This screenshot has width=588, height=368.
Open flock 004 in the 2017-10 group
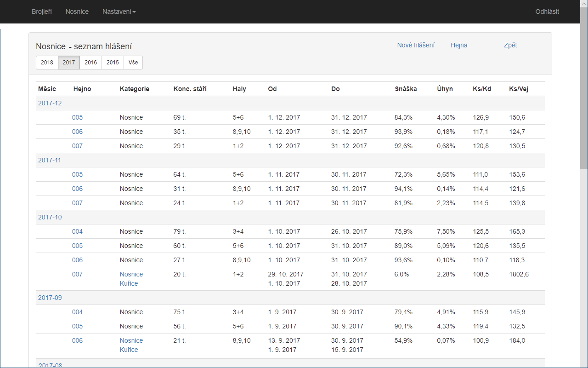[77, 231]
